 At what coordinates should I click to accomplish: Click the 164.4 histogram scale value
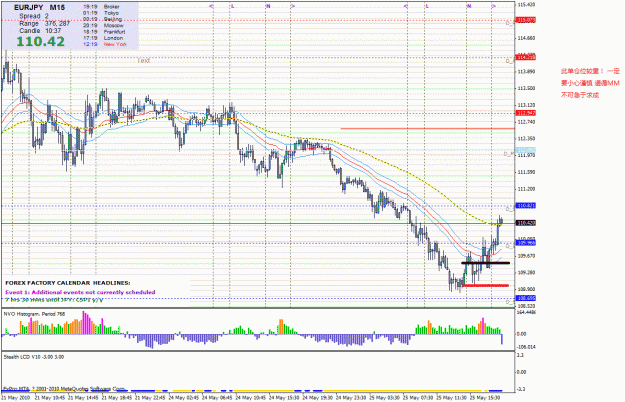[x=527, y=313]
